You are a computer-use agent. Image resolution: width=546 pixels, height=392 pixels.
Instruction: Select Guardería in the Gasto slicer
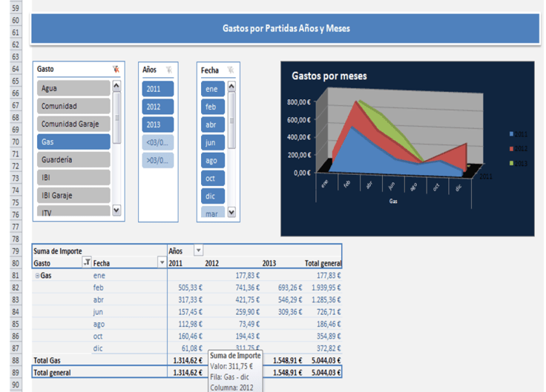[73, 159]
